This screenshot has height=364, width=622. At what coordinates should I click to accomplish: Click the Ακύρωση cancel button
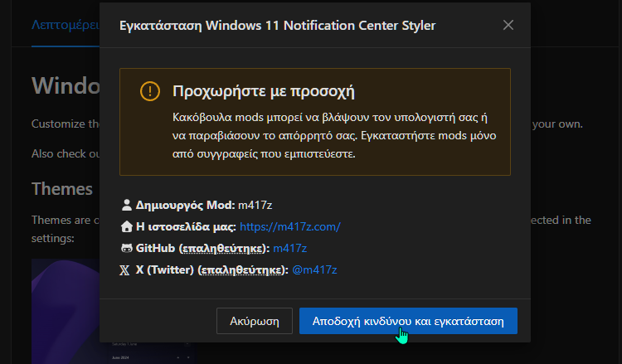coord(255,321)
